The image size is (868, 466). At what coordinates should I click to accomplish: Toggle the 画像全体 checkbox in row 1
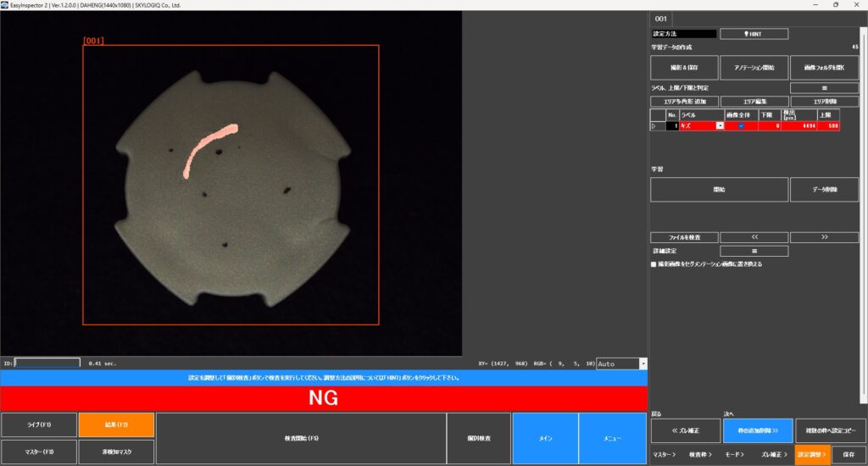tap(741, 126)
